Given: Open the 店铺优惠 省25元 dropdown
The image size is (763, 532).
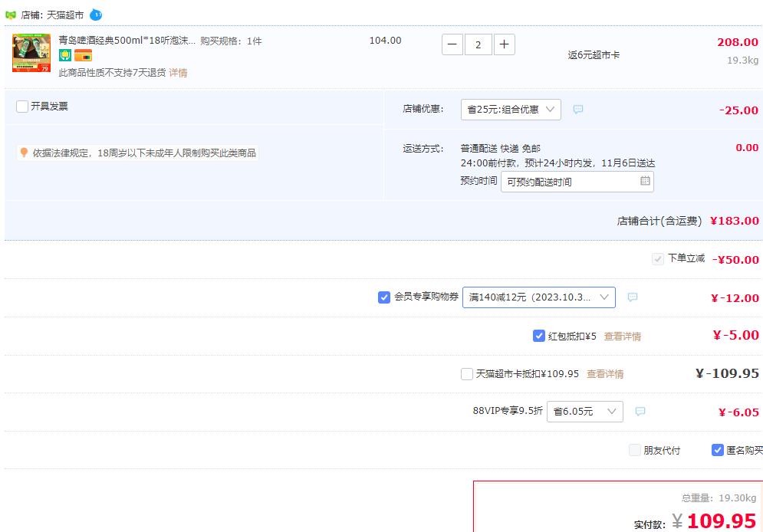Looking at the screenshot, I should [511, 110].
